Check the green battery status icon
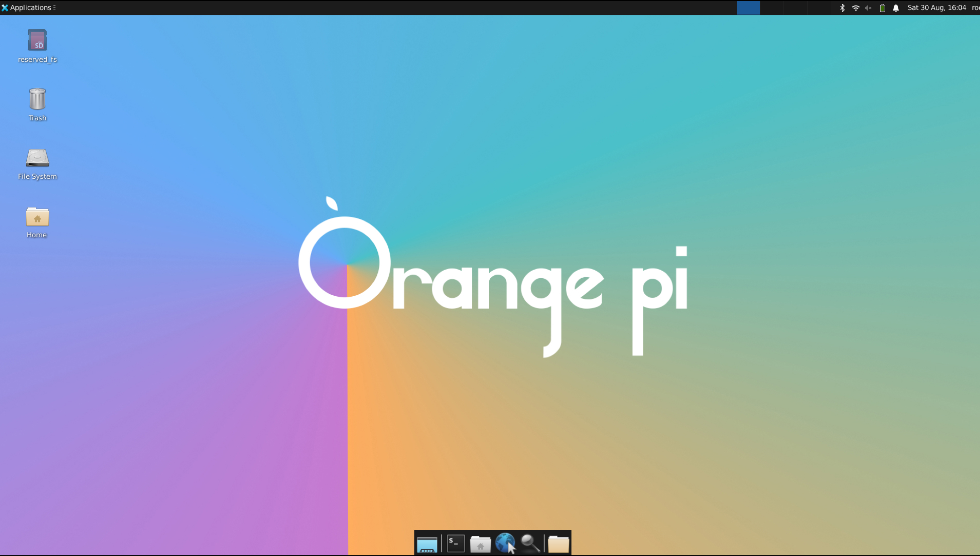Image resolution: width=980 pixels, height=556 pixels. point(882,8)
